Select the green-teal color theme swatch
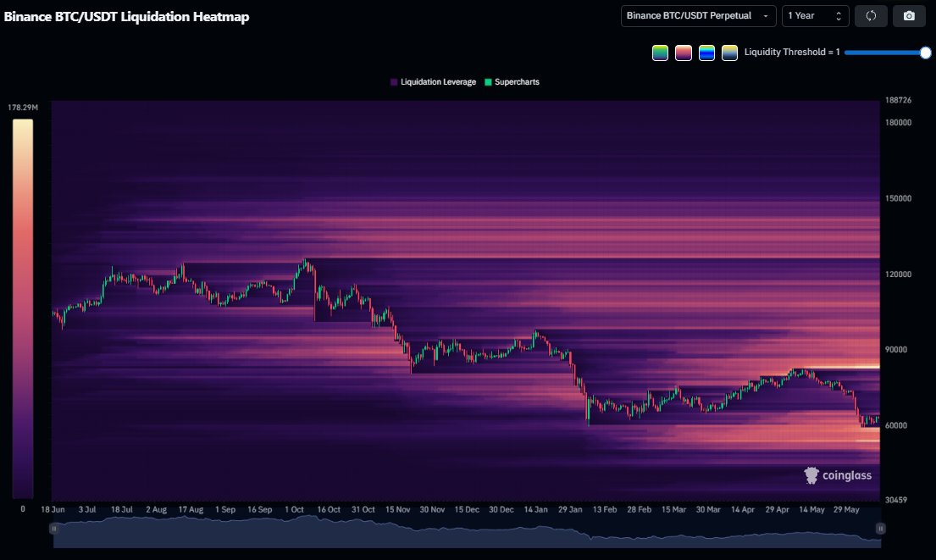Image resolution: width=936 pixels, height=560 pixels. 660,53
